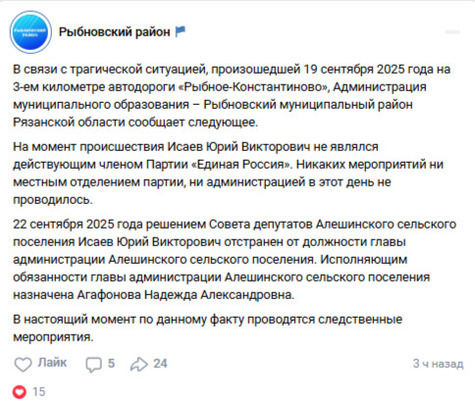Like the post with the outlined heart icon
The height and width of the screenshot is (406, 475).
(23, 364)
